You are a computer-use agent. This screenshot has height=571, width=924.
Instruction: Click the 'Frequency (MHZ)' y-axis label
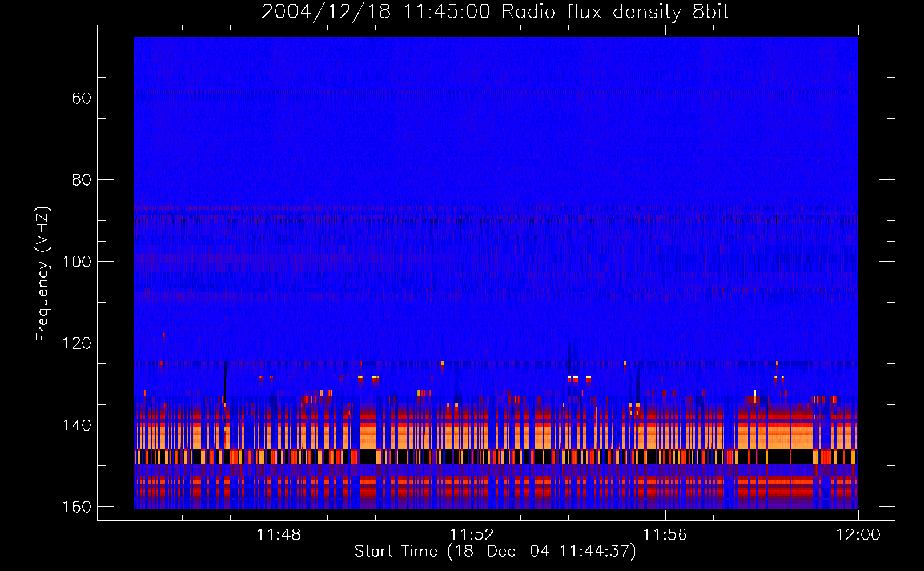tap(43, 274)
